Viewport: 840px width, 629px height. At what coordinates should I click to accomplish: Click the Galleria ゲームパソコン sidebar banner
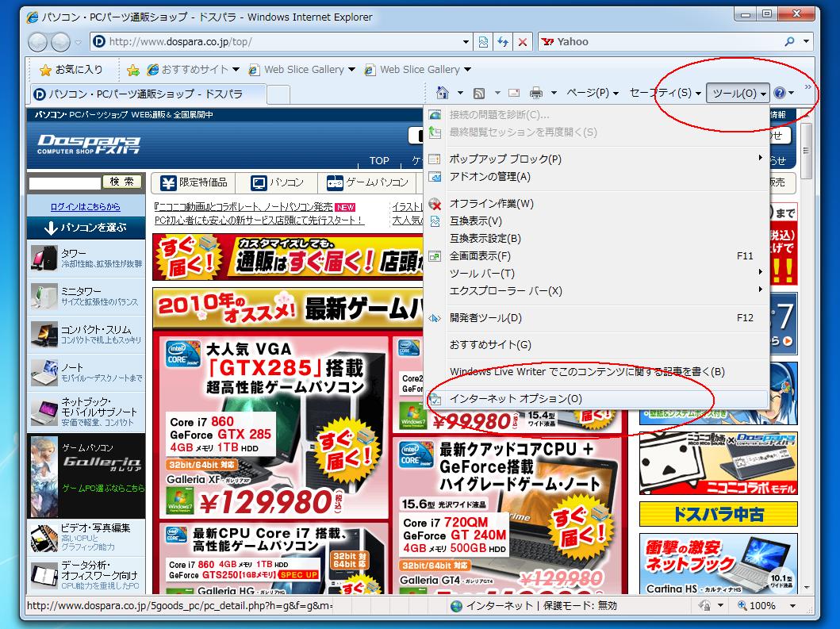[86, 475]
